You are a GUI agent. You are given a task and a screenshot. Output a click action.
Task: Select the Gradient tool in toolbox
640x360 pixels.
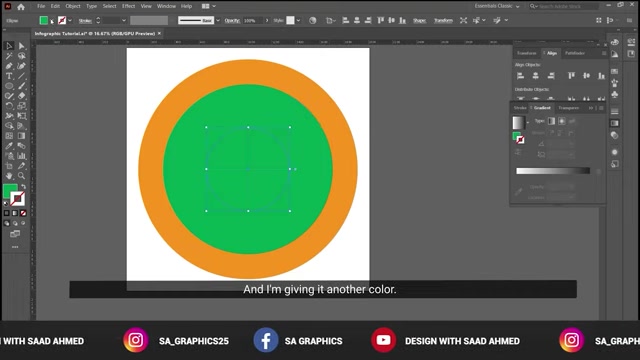pyautogui.click(x=22, y=136)
